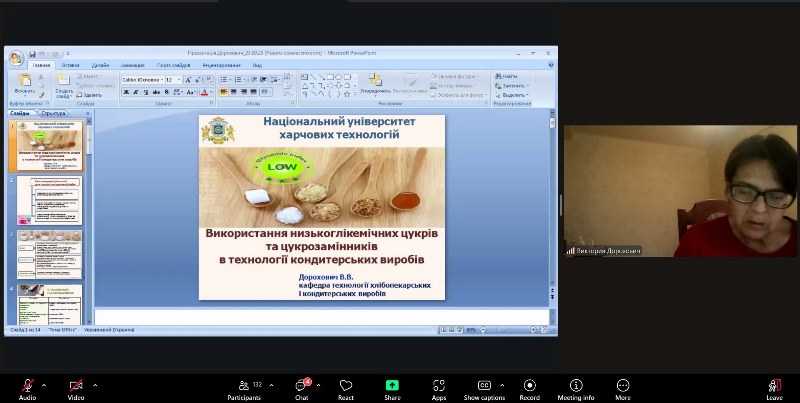Open the font size dropdown in ribbon

pyautogui.click(x=177, y=79)
